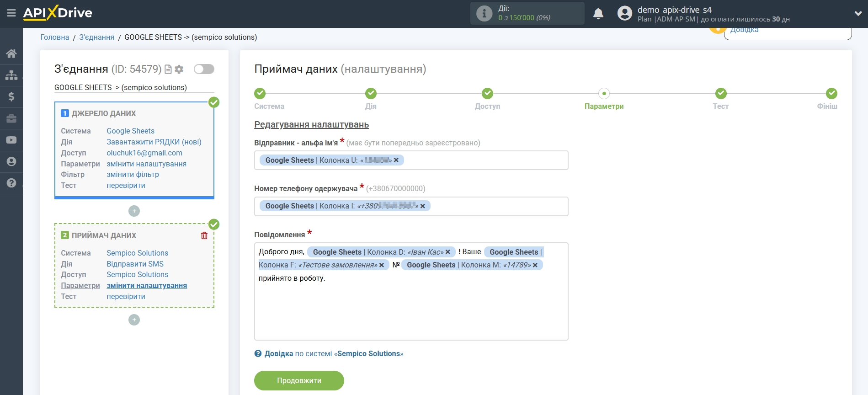This screenshot has width=868, height=395.
Task: Click the oluchuk16@gmail.com access link
Action: pyautogui.click(x=144, y=153)
